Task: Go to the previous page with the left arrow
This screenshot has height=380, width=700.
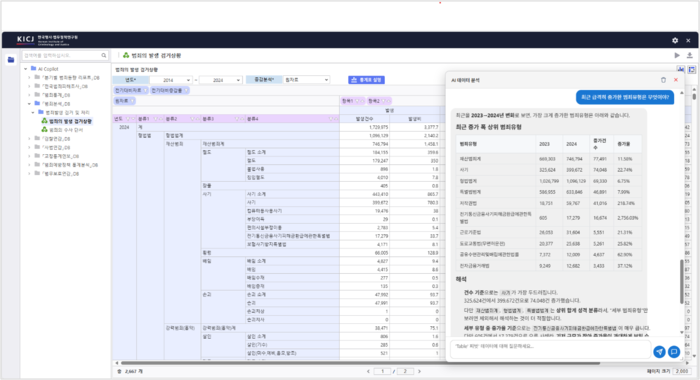Action: [368, 371]
